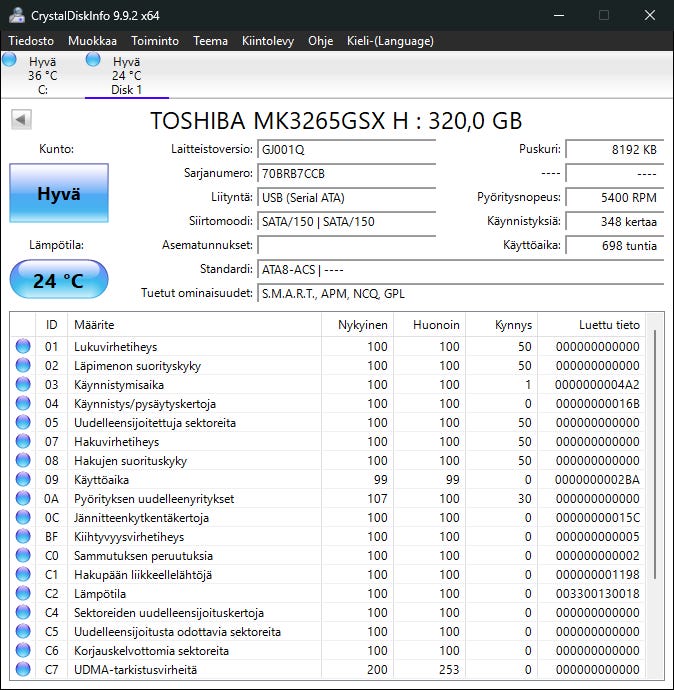Open the Teema menu
The height and width of the screenshot is (690, 674).
pos(210,41)
